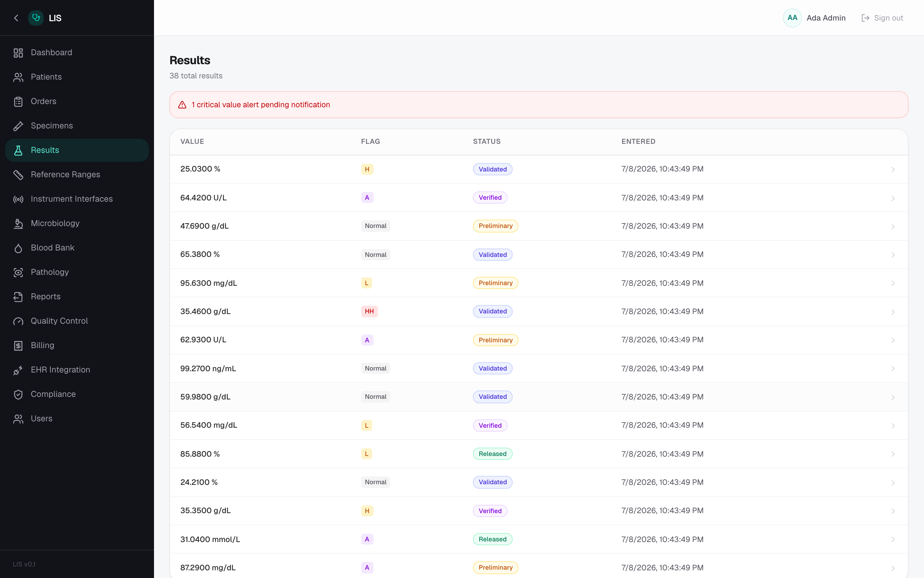This screenshot has width=924, height=578.
Task: Click the Instrument Interfaces signal icon
Action: click(18, 199)
